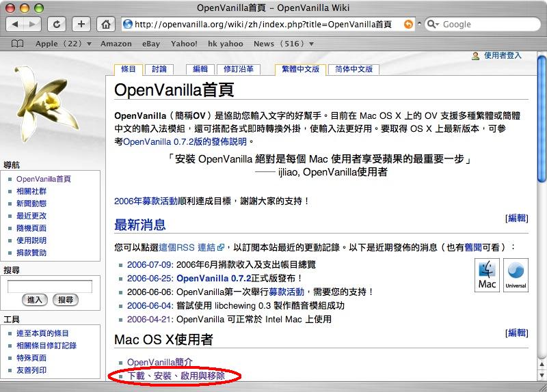Expand the Apple (22) bookmarks dropdown
The width and height of the screenshot is (547, 392).
click(x=64, y=44)
